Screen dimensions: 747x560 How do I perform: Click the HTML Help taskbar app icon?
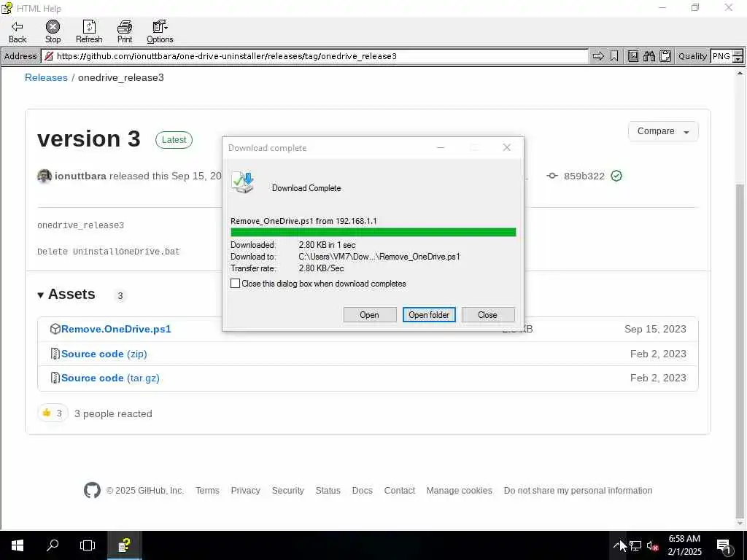point(124,545)
